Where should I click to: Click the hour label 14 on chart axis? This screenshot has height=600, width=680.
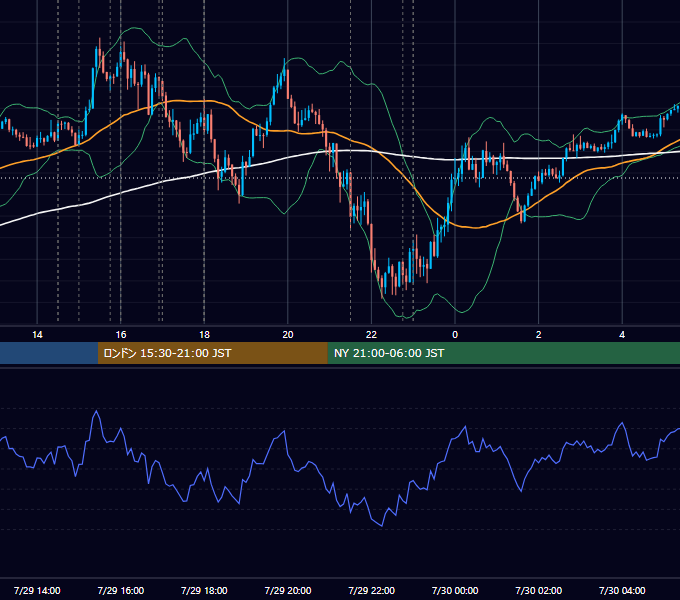coord(37,335)
